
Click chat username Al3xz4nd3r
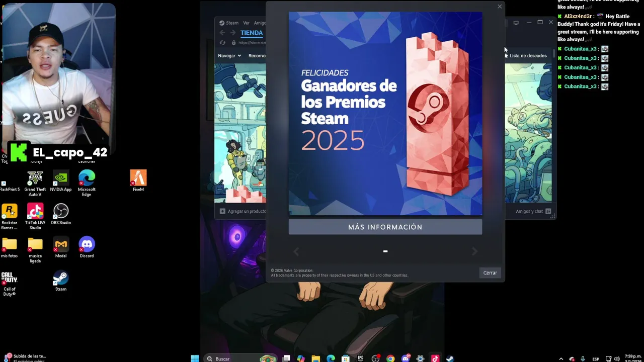click(578, 17)
